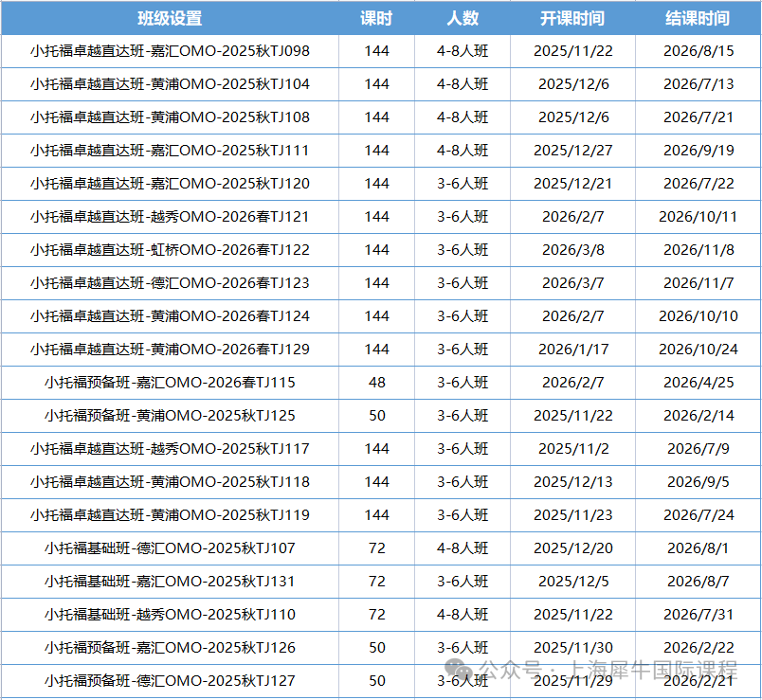The image size is (762, 700).
Task: Click the 班级设置 column header
Action: [170, 18]
